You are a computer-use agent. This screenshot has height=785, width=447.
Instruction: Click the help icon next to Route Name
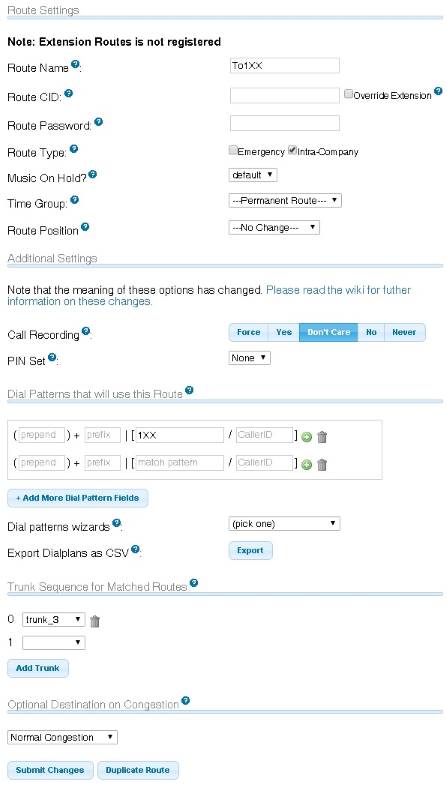pos(75,64)
